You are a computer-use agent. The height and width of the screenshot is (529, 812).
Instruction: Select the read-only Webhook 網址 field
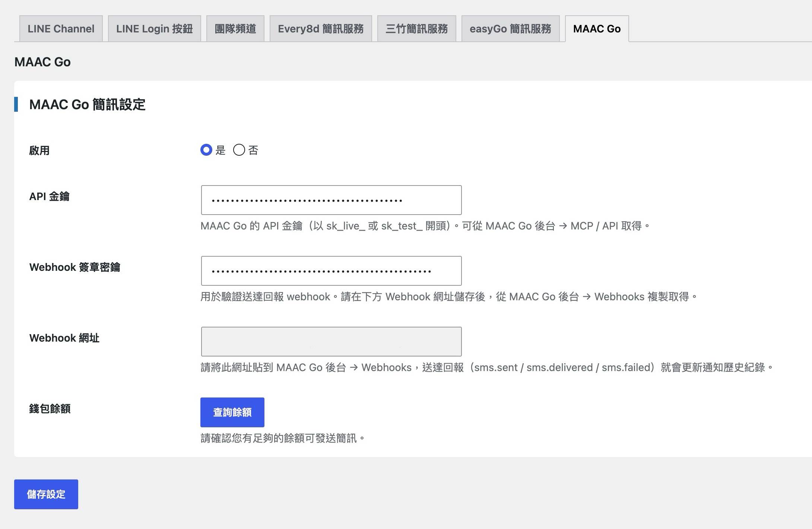(x=332, y=342)
